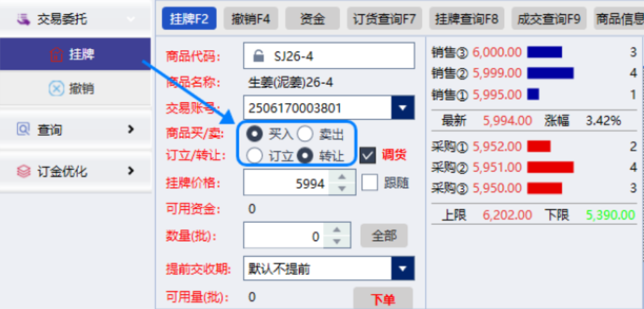This screenshot has width=644, height=309.
Task: Increase 挂牌价格 with the up arrow
Action: pyautogui.click(x=341, y=177)
